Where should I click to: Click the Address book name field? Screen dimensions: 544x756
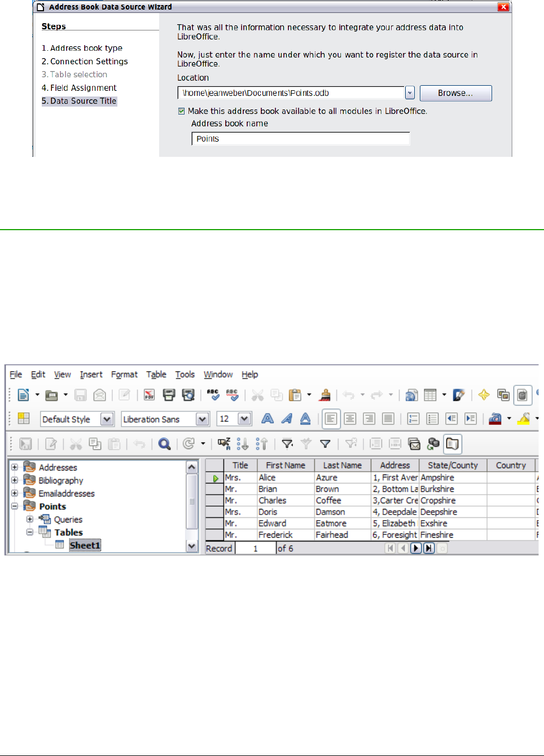click(x=301, y=139)
